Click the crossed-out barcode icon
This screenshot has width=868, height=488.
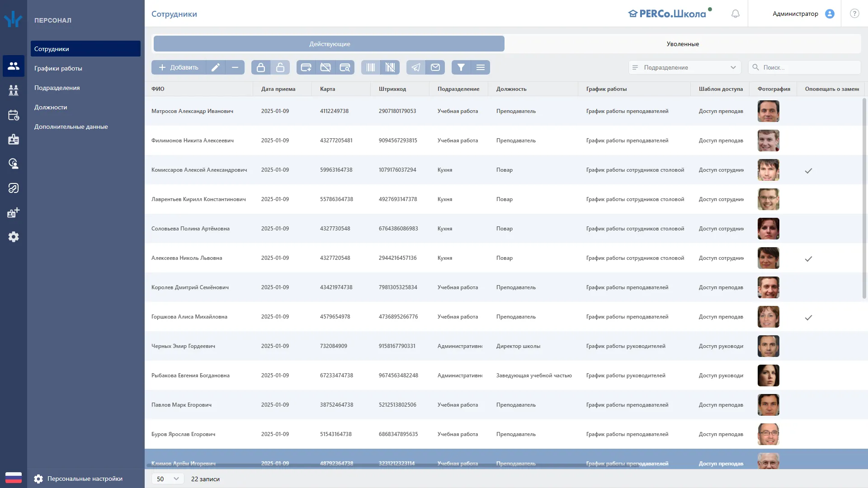390,67
